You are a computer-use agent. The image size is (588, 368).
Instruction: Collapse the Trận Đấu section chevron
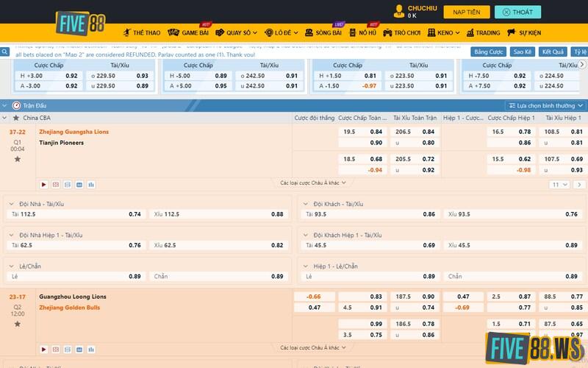4,105
